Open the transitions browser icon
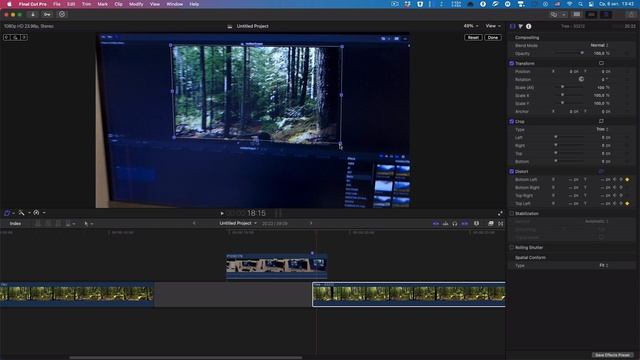The image size is (640, 360). 501,224
